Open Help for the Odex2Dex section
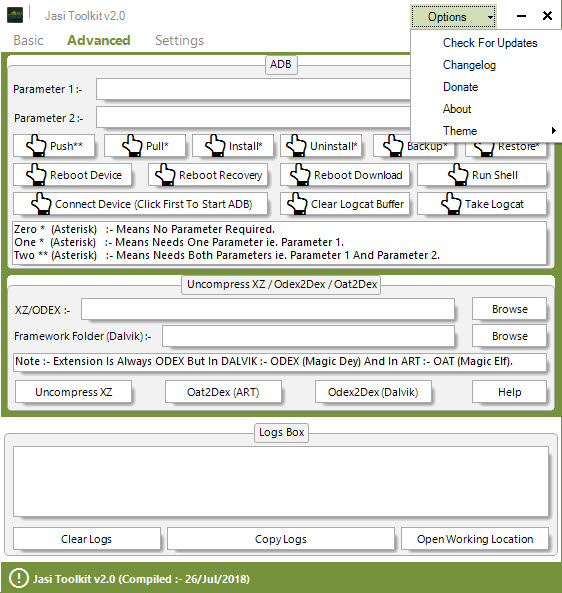 [509, 392]
